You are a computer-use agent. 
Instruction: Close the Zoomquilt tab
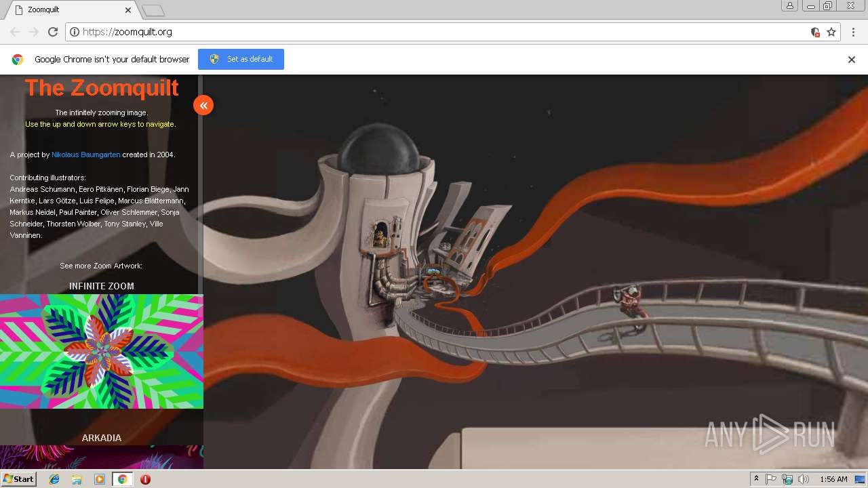click(129, 10)
